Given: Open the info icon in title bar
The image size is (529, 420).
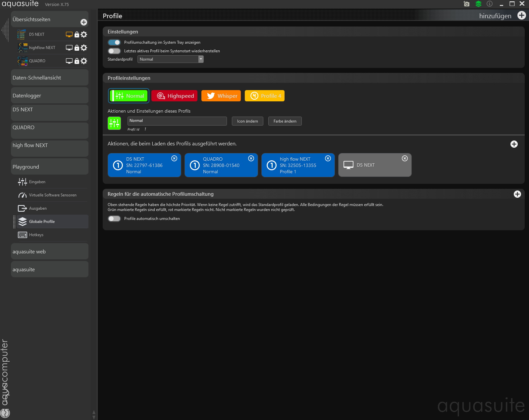Looking at the screenshot, I should click(490, 4).
